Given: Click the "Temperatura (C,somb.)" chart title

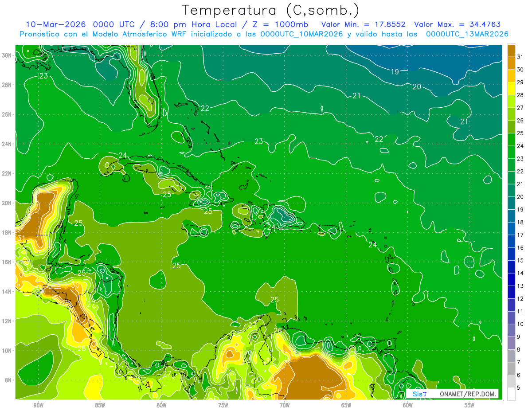Looking at the screenshot, I should point(271,10).
